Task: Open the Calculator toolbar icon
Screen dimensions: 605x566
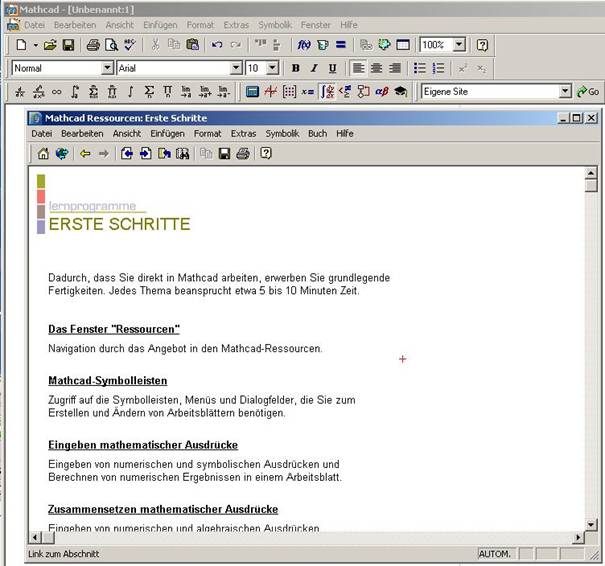Action: point(252,92)
